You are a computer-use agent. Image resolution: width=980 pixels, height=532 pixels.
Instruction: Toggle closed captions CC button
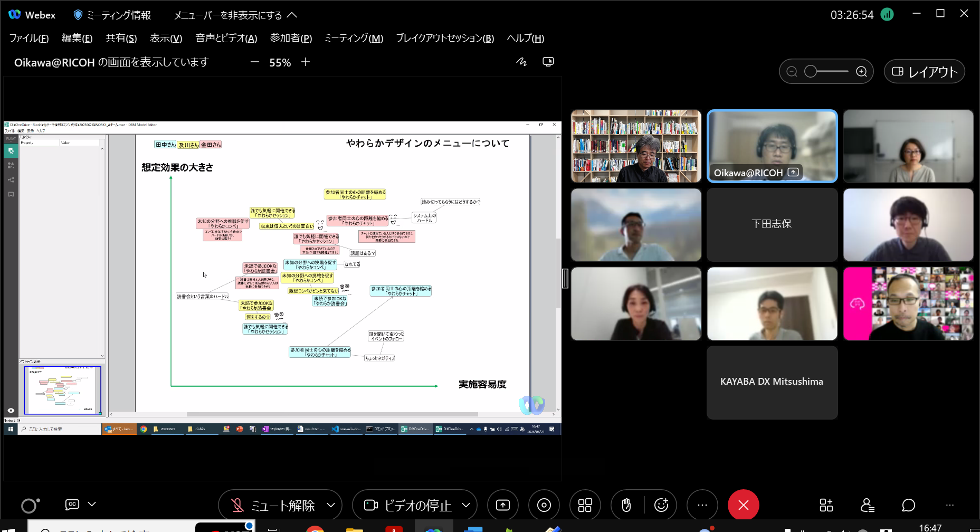click(72, 504)
